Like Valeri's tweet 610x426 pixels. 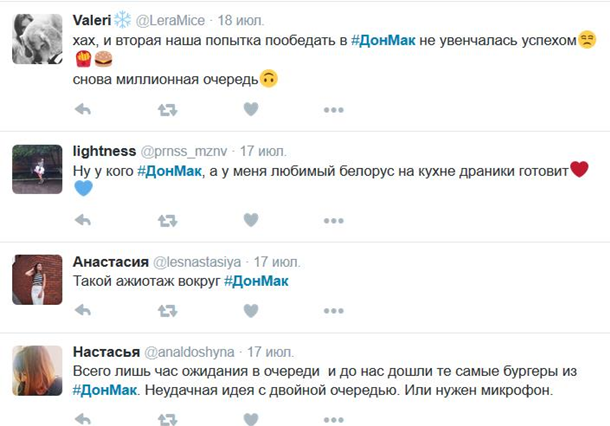pos(251,109)
